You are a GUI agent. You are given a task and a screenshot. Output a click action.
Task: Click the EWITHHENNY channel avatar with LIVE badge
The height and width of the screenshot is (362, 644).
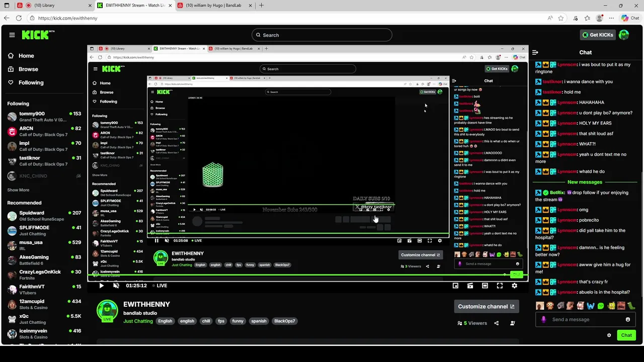[107, 311]
